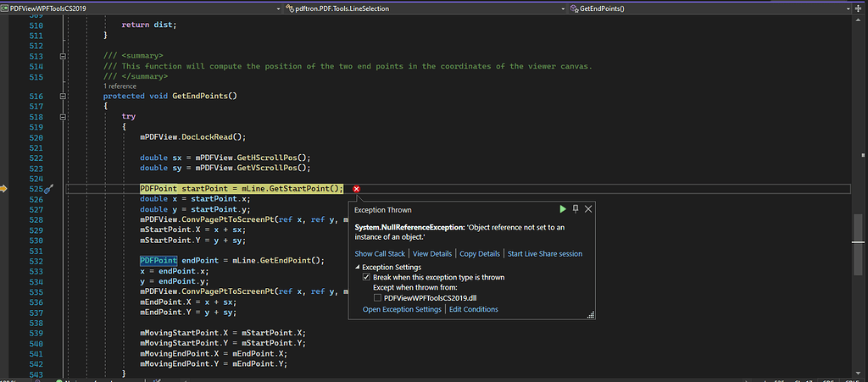The image size is (868, 382).
Task: Click Open Exception Settings link
Action: (402, 309)
